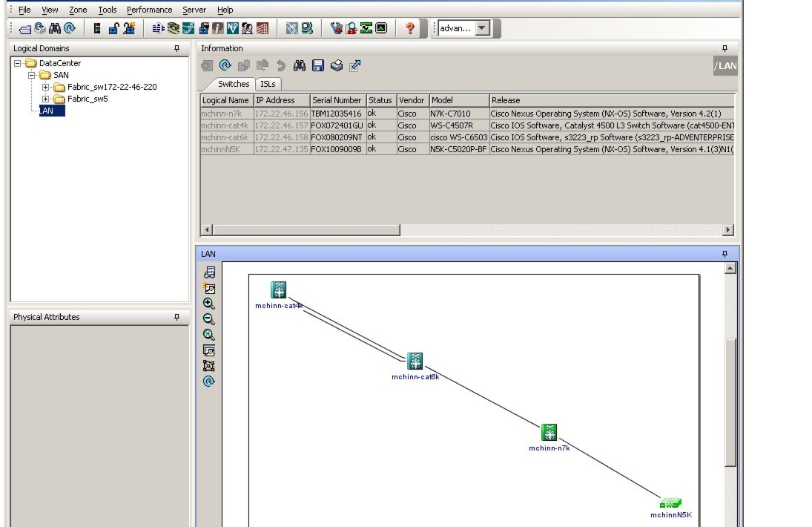Click serial number cell 'TBM12035416'
The height and width of the screenshot is (527, 812).
click(x=338, y=114)
